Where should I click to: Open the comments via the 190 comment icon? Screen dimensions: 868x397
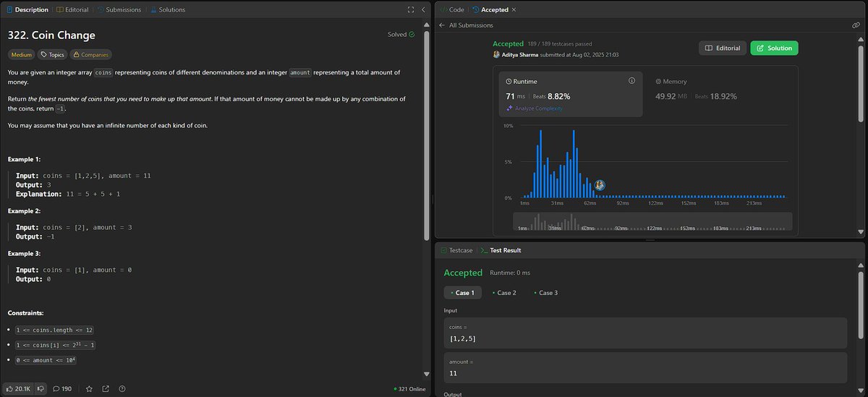[61, 388]
